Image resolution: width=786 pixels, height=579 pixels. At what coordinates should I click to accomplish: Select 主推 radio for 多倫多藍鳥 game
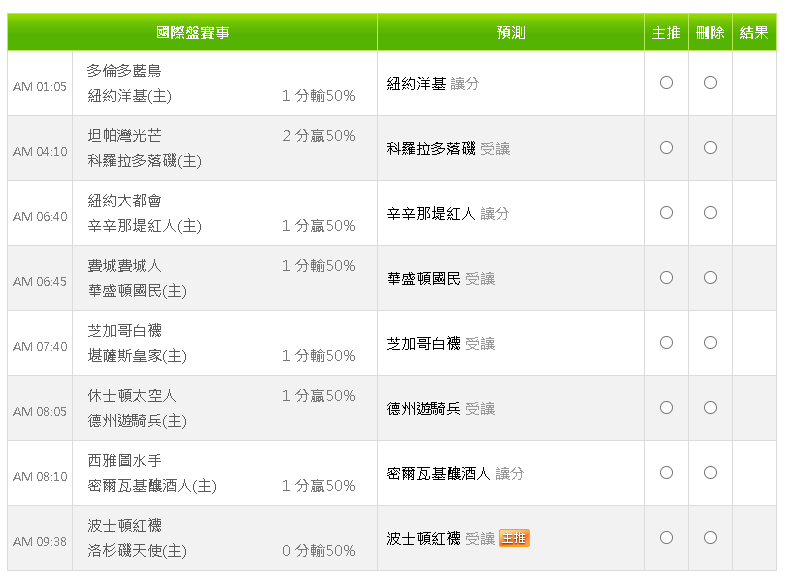point(666,83)
